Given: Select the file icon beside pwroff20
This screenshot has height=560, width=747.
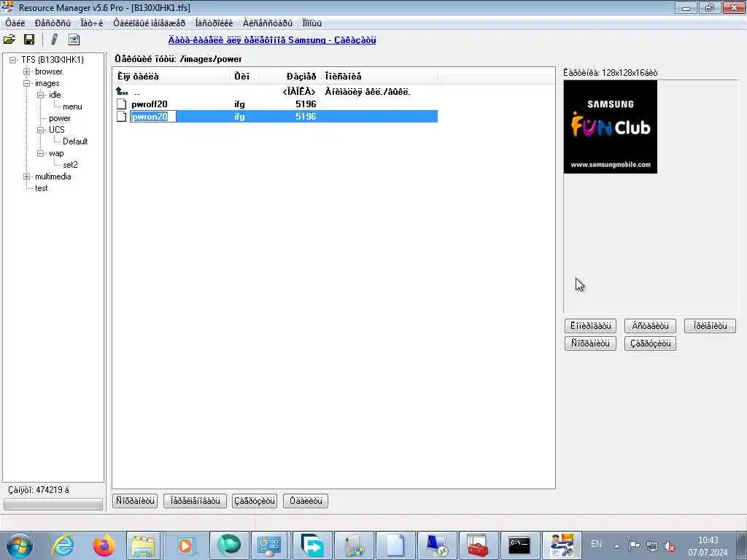Looking at the screenshot, I should pyautogui.click(x=122, y=104).
